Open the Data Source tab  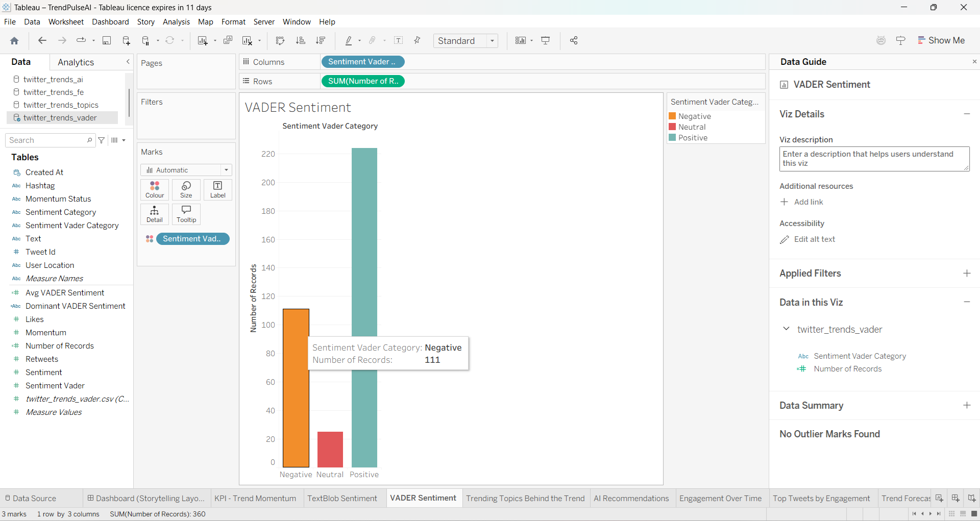(31, 498)
